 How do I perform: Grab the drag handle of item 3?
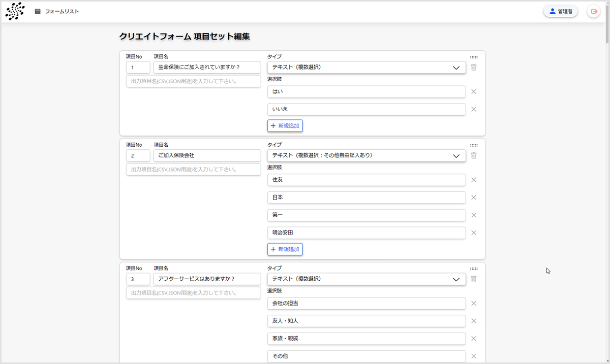(x=474, y=269)
